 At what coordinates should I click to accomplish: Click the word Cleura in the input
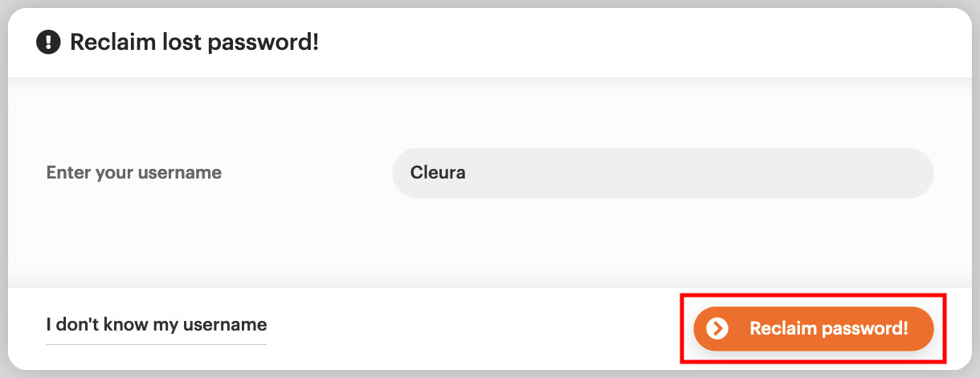click(x=438, y=172)
